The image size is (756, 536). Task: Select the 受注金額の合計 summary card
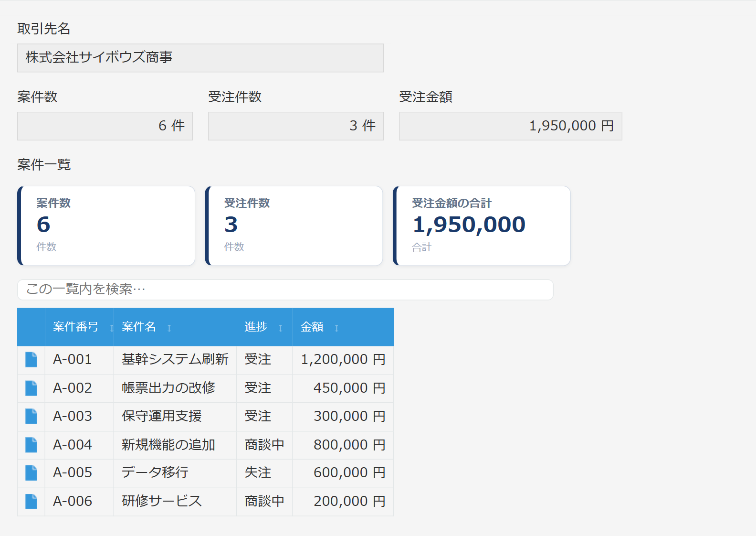[x=482, y=225]
